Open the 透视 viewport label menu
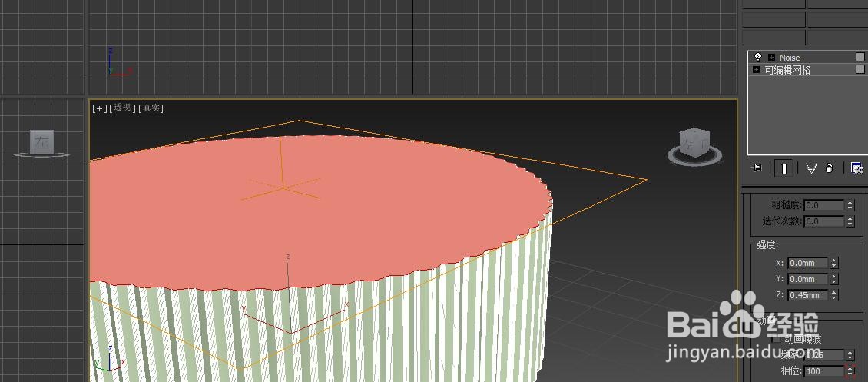 coord(122,108)
